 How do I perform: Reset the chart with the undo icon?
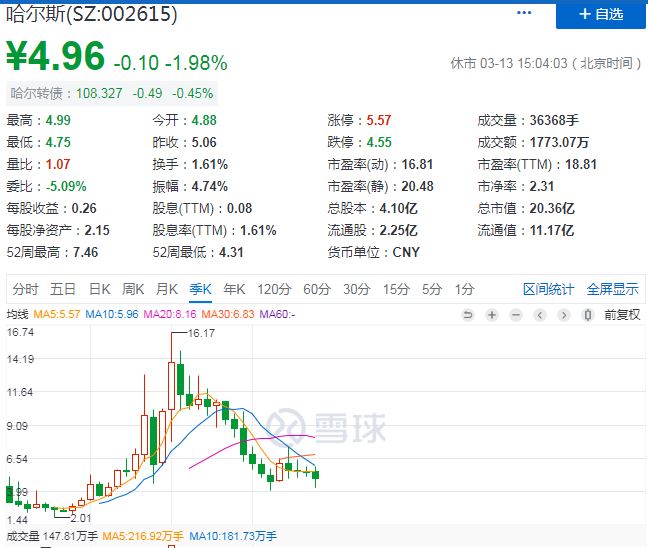468,315
